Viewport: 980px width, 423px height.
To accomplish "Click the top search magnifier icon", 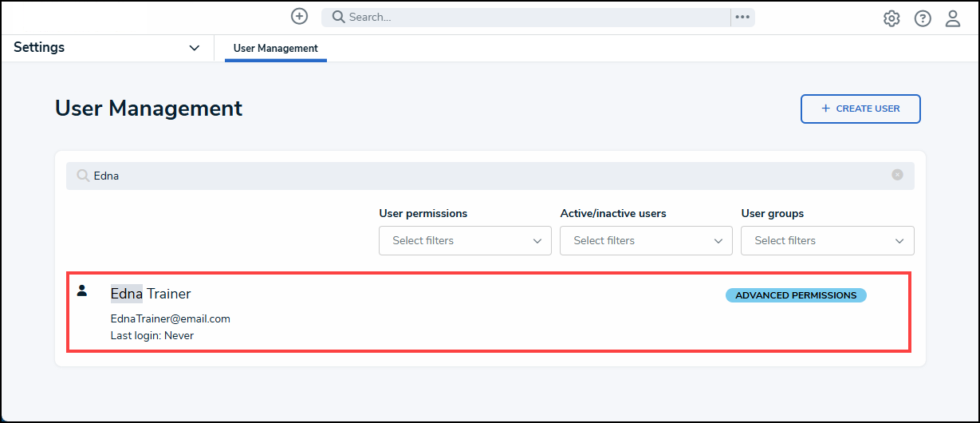I will [x=338, y=17].
